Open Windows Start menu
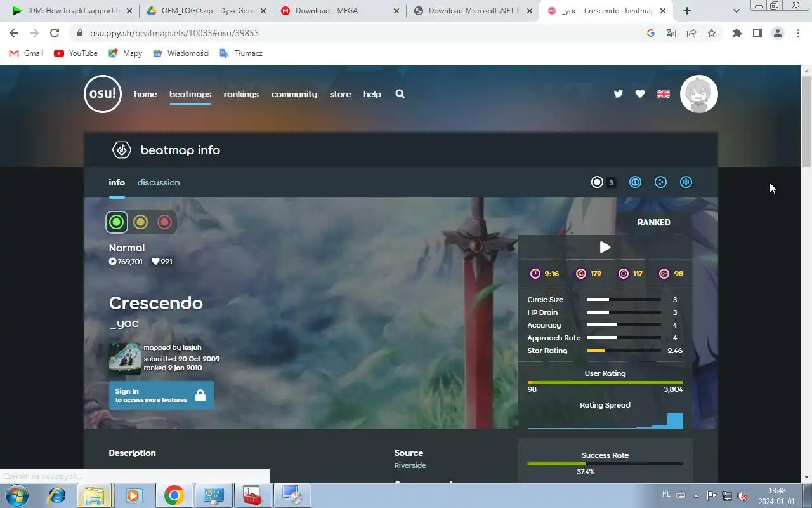This screenshot has height=508, width=812. coord(16,495)
